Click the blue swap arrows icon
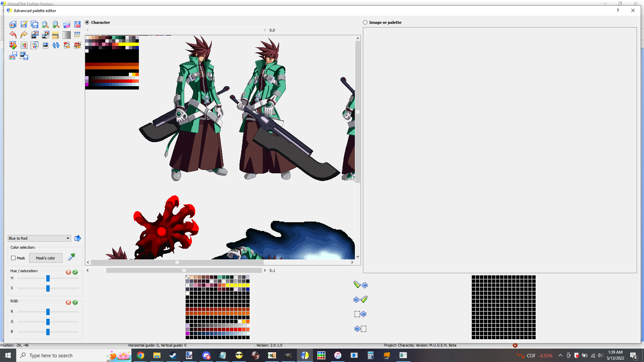Viewport: 644px width, 362px height. point(56,45)
